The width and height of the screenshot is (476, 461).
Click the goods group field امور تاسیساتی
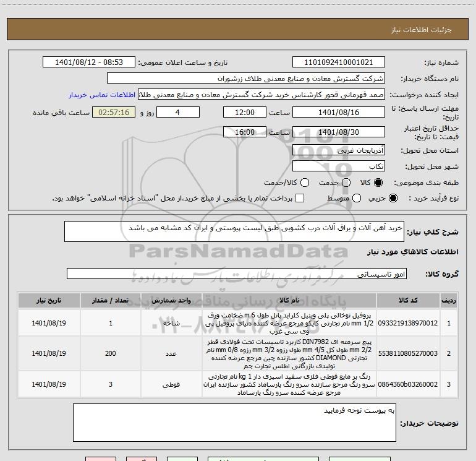point(237,274)
